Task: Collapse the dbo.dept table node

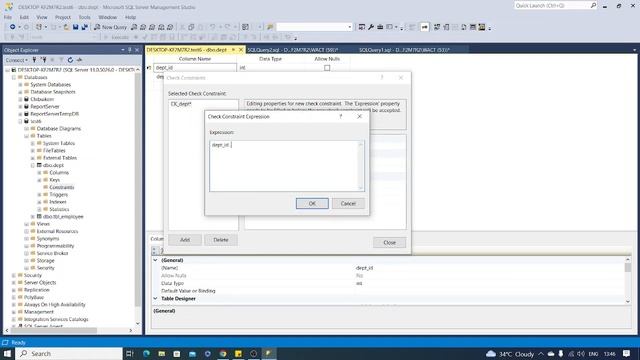Action: [33, 165]
